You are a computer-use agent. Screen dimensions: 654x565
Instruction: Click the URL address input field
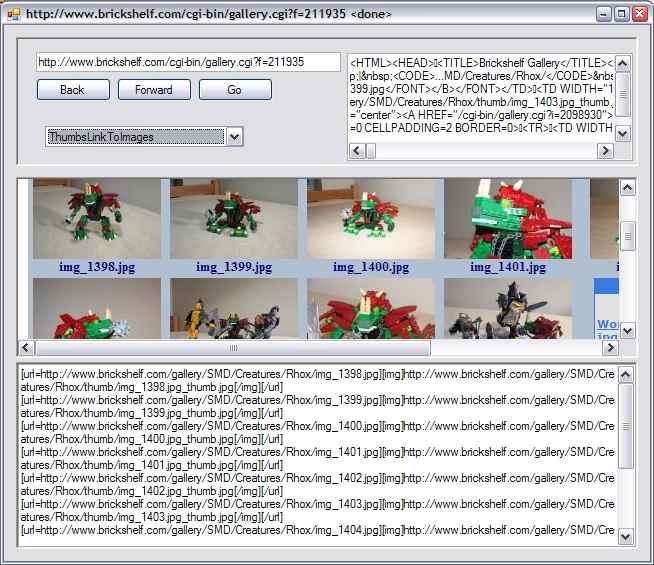pos(188,62)
